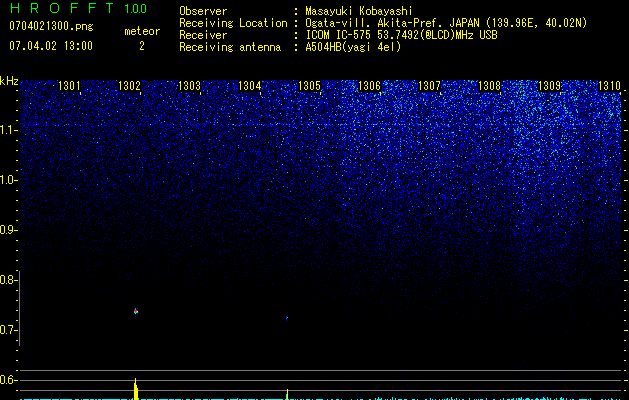Click the timestamp 07.04.02 13:00

tap(51, 46)
